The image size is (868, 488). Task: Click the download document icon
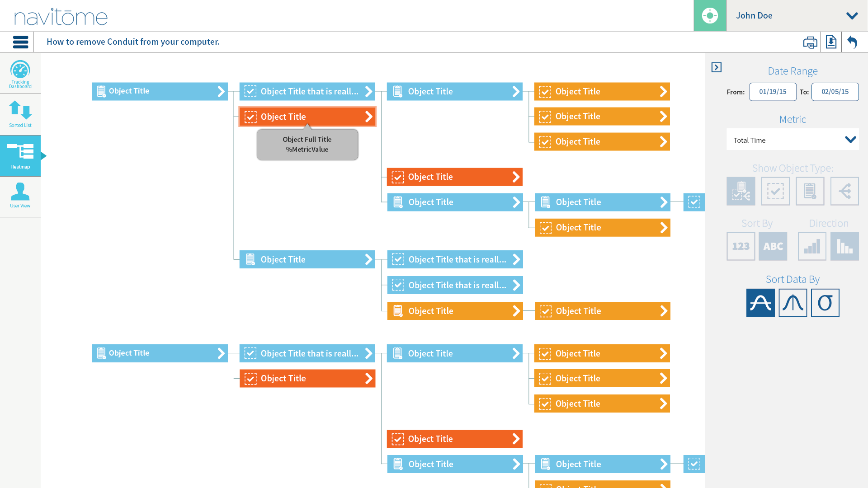pyautogui.click(x=831, y=42)
